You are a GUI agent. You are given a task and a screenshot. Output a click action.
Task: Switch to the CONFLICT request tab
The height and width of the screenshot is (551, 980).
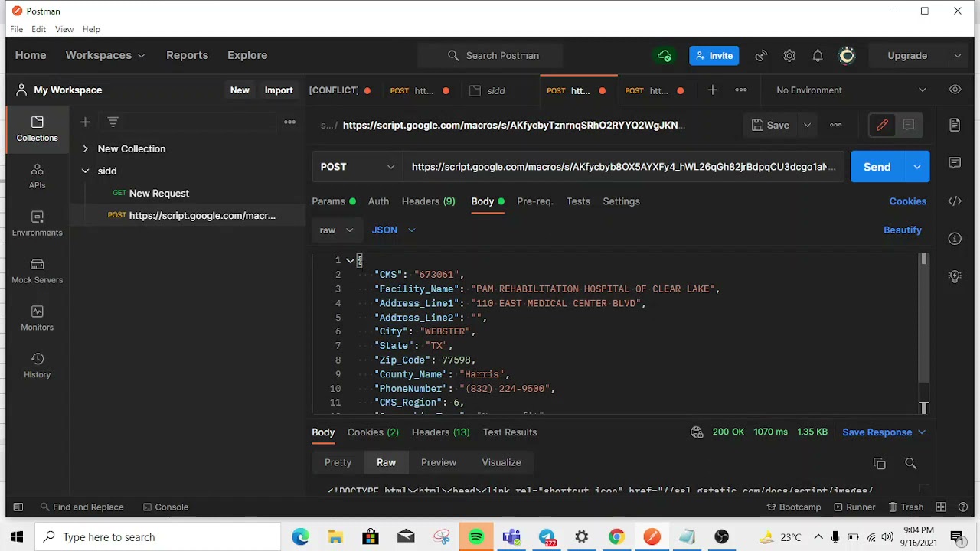[340, 90]
